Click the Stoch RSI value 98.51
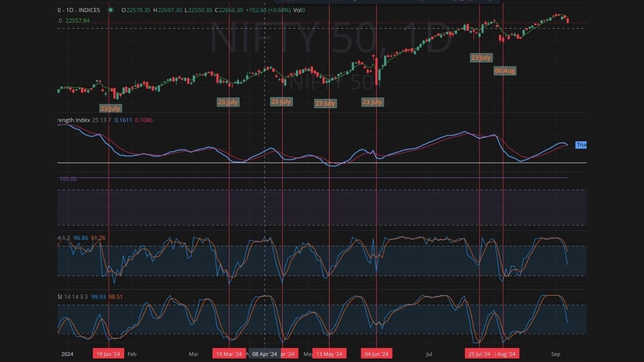The width and height of the screenshot is (644, 362). click(116, 297)
